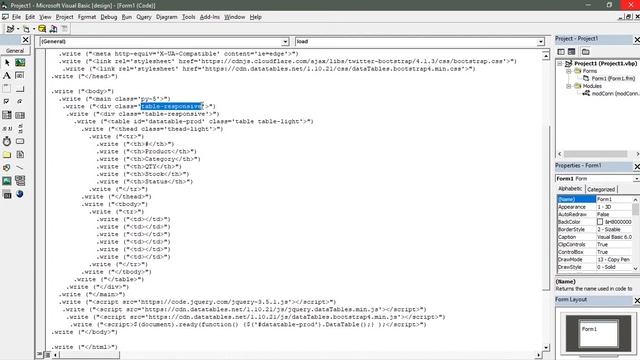Select the Line control tool
Image resolution: width=640 pixels, height=360 pixels.
20,167
